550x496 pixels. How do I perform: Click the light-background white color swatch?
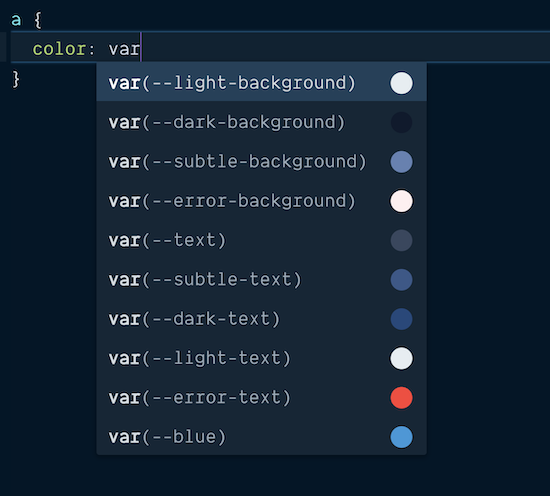tap(401, 83)
